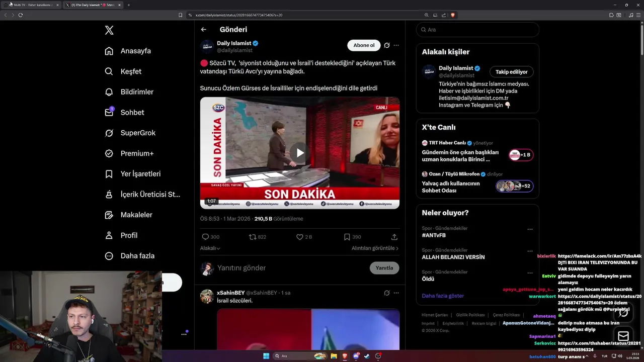The width and height of the screenshot is (644, 362).
Task: Open Daha fazla menu in the sidebar
Action: pos(129,256)
